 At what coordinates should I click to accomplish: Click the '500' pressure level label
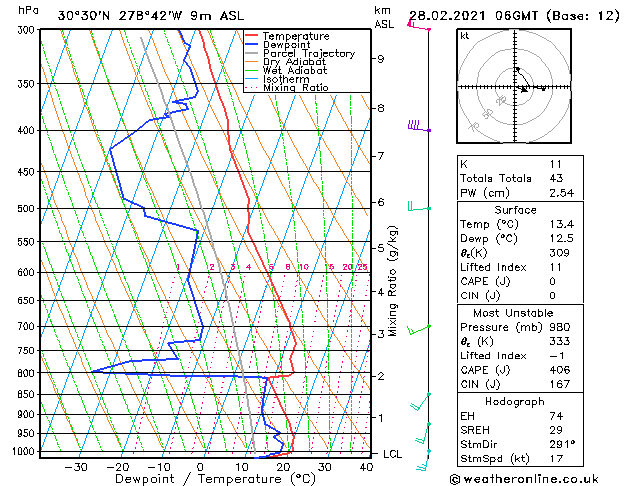click(x=28, y=209)
